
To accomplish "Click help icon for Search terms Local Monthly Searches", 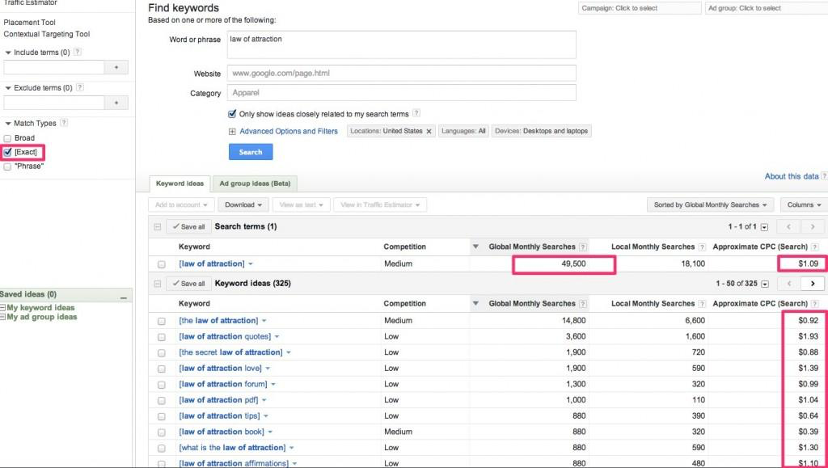I will [702, 247].
